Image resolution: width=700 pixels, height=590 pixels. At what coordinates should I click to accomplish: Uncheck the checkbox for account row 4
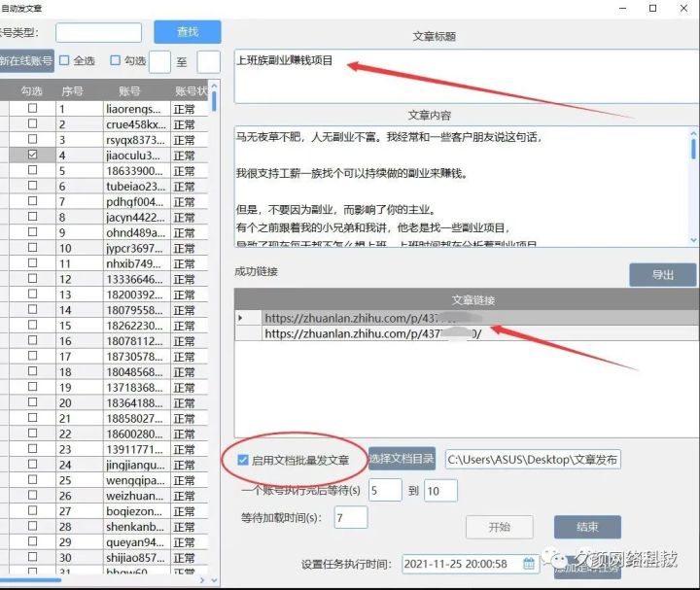coord(33,155)
